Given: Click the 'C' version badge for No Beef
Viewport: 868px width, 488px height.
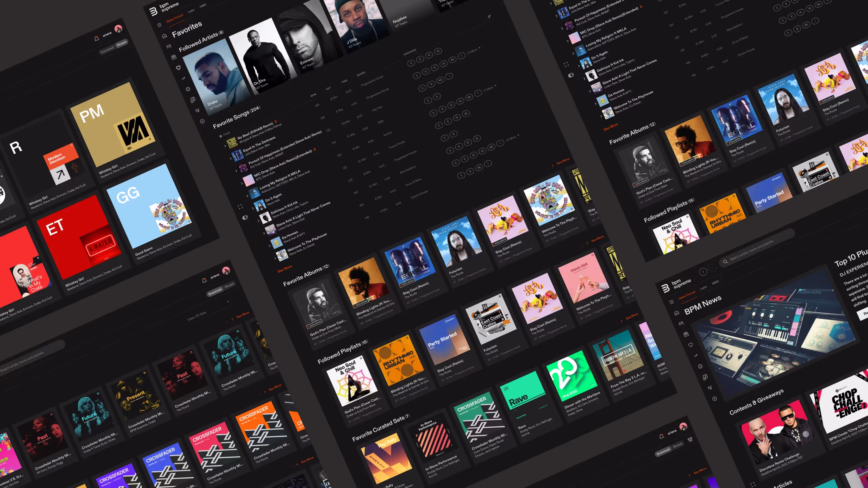Looking at the screenshot, I should (411, 63).
